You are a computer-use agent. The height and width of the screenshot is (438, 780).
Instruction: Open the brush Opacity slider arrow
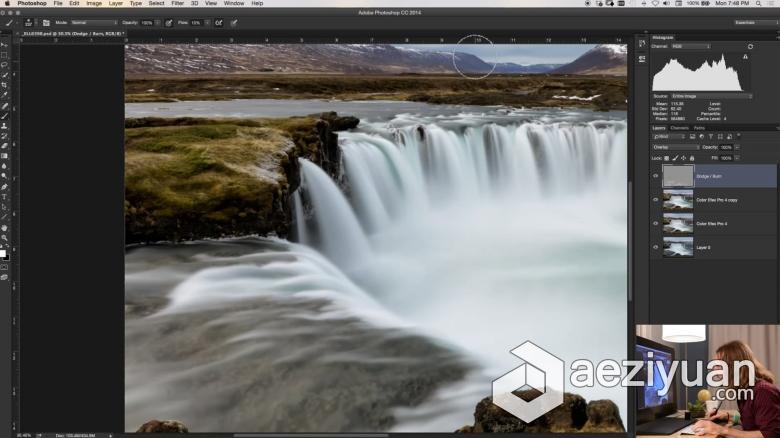click(158, 22)
